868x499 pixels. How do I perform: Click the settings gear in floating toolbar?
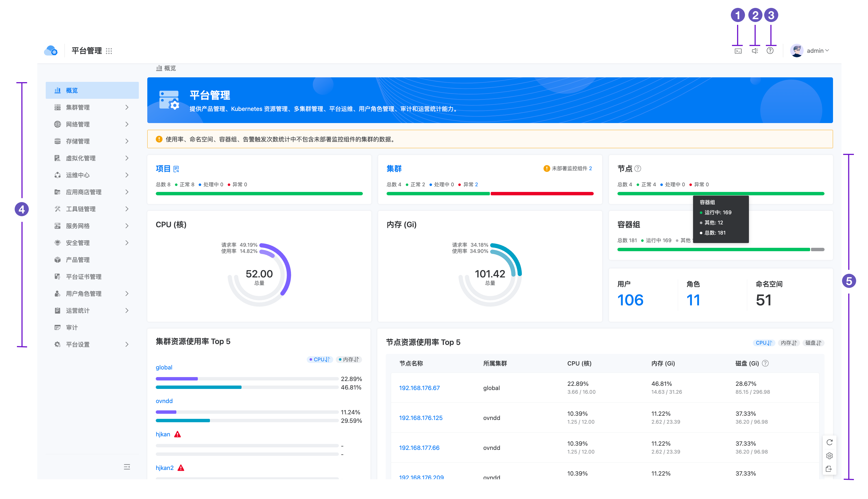click(x=829, y=456)
